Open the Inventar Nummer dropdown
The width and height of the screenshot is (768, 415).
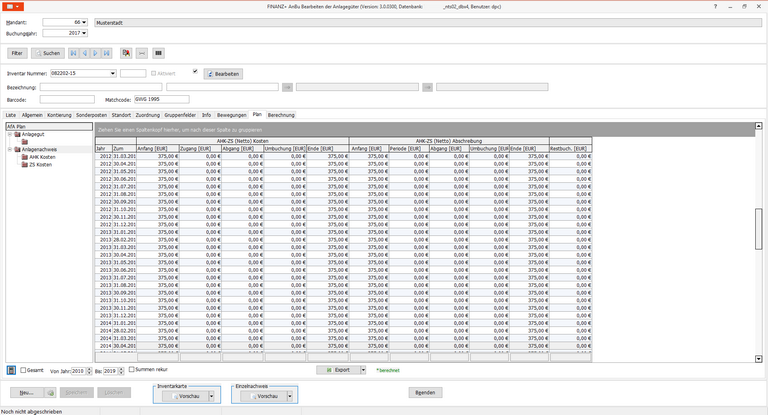click(113, 73)
